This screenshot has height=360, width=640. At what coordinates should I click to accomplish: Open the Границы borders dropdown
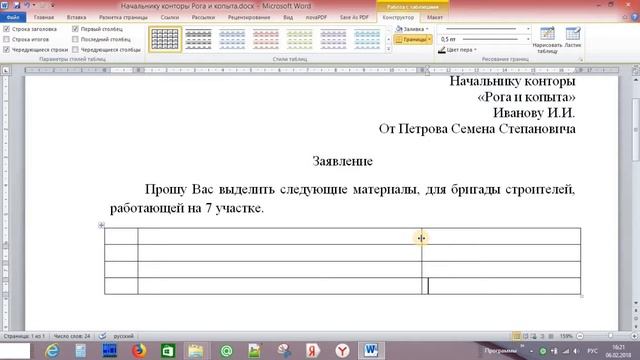tap(413, 40)
